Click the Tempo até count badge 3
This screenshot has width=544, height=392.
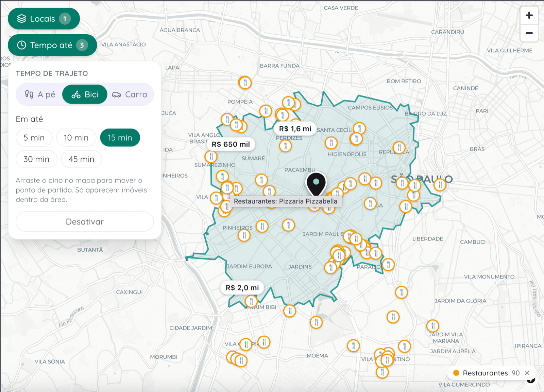pyautogui.click(x=82, y=45)
